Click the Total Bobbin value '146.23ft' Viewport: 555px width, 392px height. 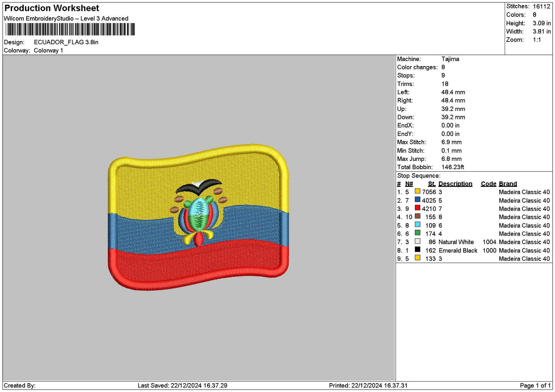(453, 167)
